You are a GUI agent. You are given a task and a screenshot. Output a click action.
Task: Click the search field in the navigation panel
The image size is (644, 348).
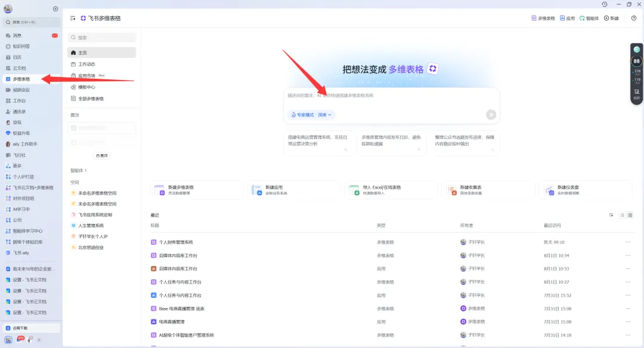(x=102, y=38)
